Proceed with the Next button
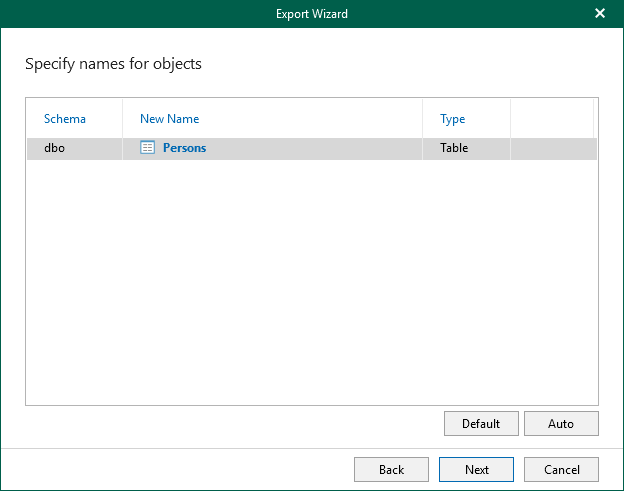The image size is (624, 491). pos(477,470)
